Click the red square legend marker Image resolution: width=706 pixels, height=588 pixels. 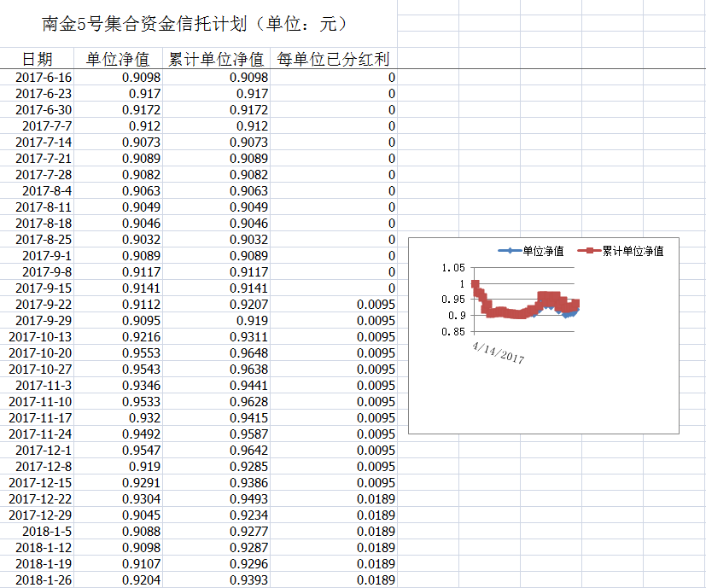coord(588,251)
